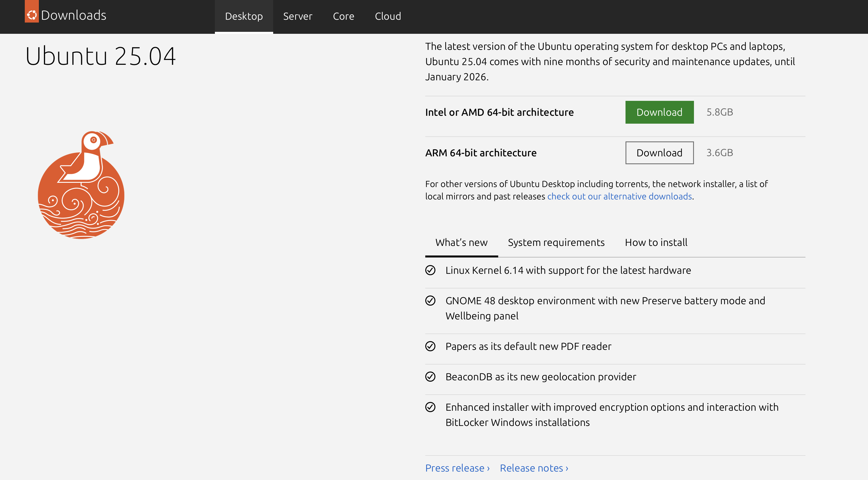
Task: Follow the alternative downloads link
Action: [x=619, y=196]
